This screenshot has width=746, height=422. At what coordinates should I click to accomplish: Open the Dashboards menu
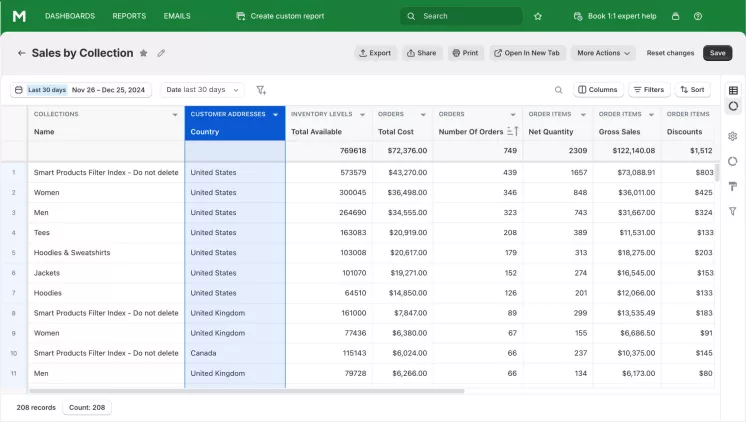[x=70, y=16]
